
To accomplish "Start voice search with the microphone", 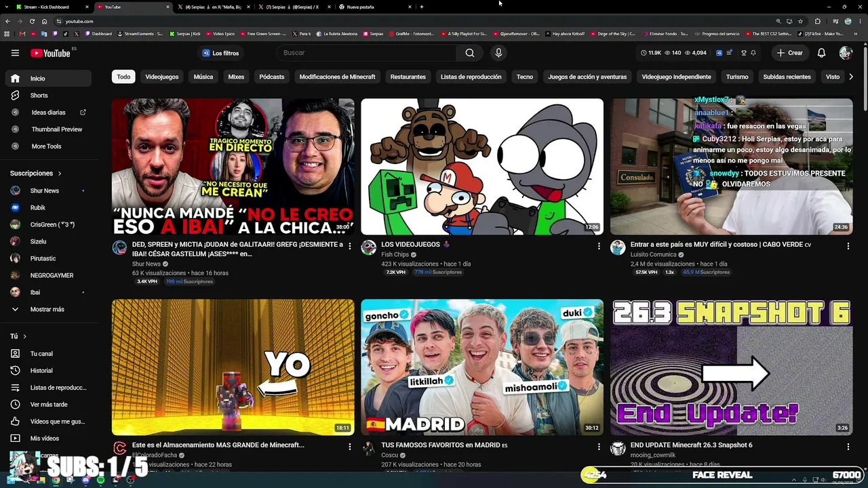I will (x=498, y=53).
